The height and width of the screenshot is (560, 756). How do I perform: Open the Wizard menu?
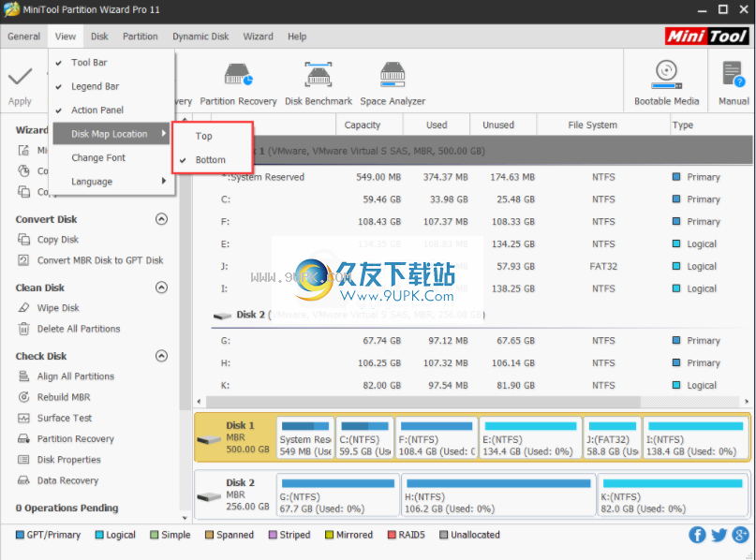(258, 37)
